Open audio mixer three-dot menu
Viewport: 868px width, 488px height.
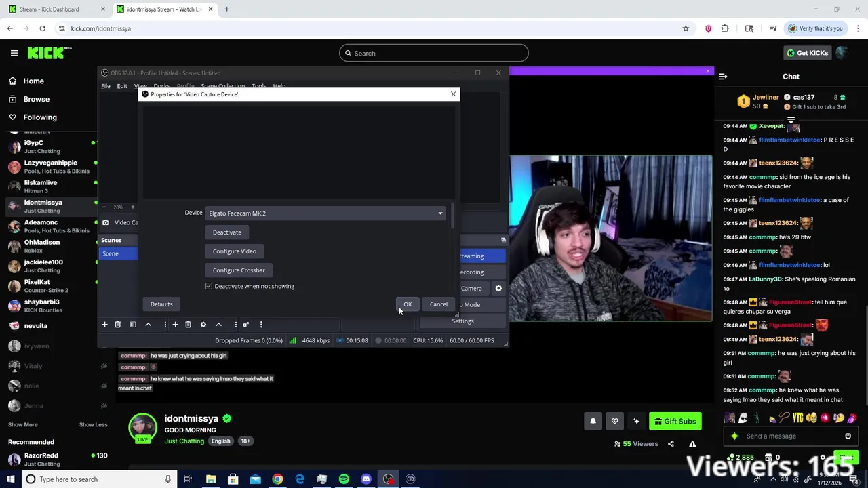(260, 325)
